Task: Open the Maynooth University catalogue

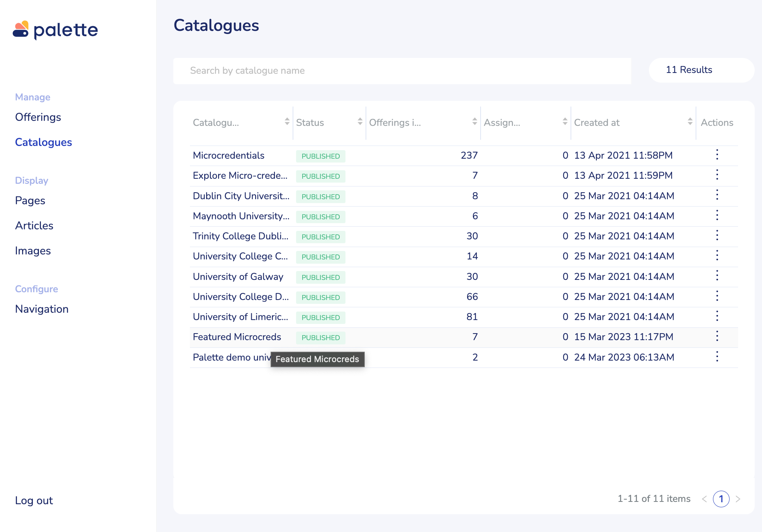Action: [241, 216]
